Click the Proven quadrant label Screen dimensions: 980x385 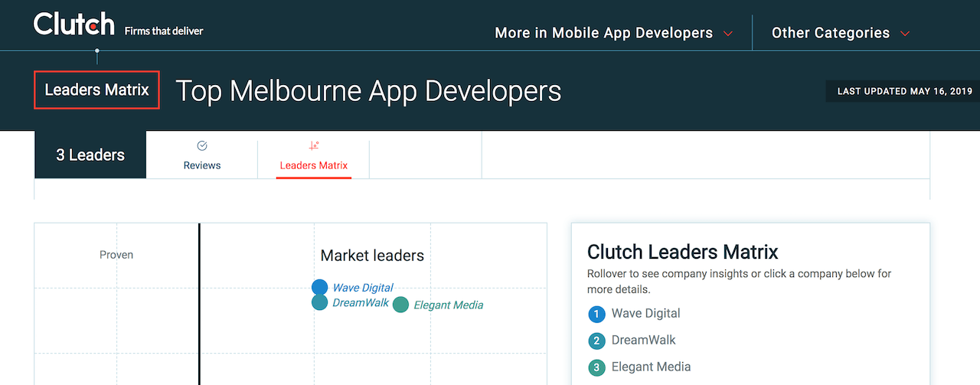pyautogui.click(x=116, y=255)
